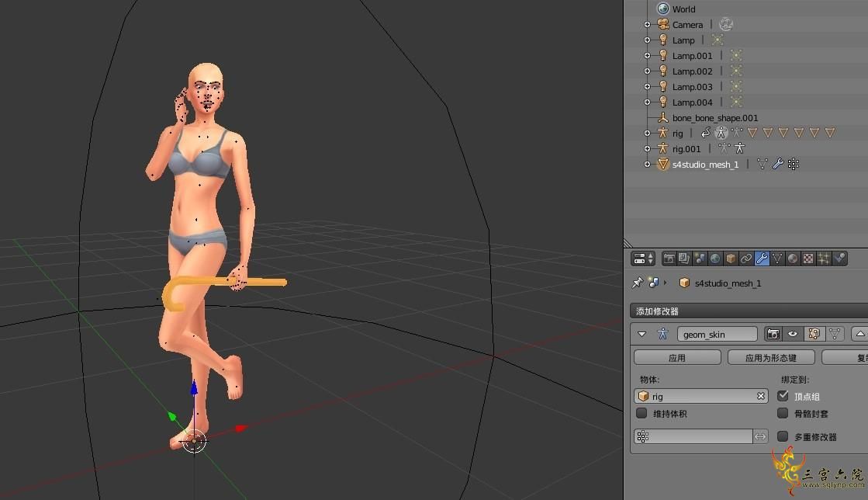Edit the geom_skin modifier name field

717,334
